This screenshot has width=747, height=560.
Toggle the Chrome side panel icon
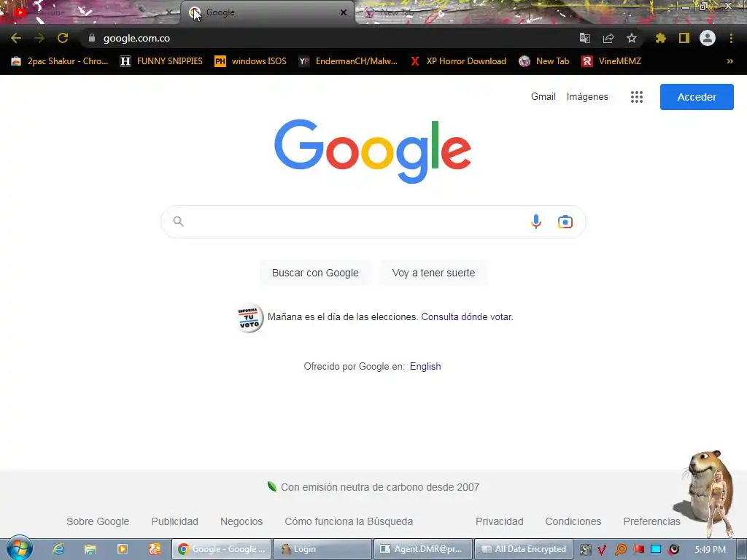pyautogui.click(x=684, y=38)
